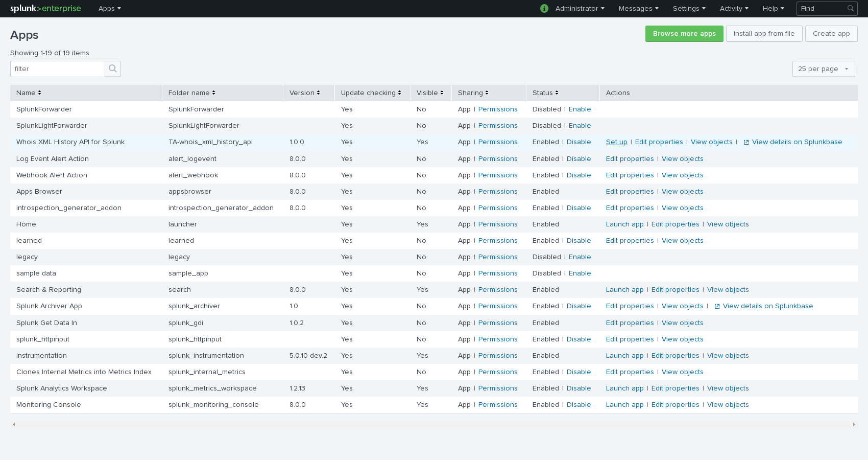868x460 pixels.
Task: Open Permissions for Instrumentation app
Action: (498, 356)
